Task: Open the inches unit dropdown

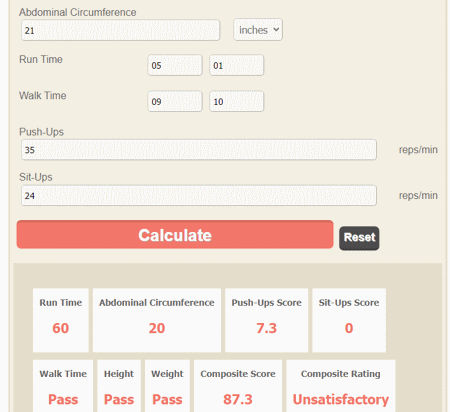Action: pos(258,30)
